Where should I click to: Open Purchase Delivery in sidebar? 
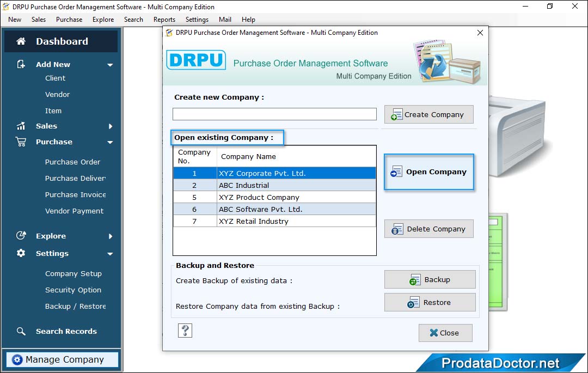pyautogui.click(x=75, y=179)
